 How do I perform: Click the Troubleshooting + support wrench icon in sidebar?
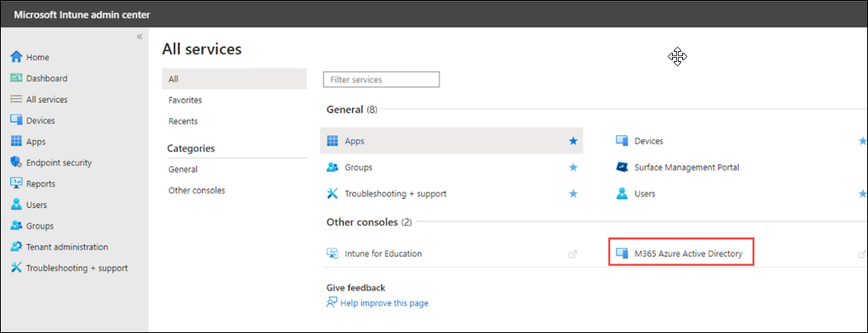(16, 268)
